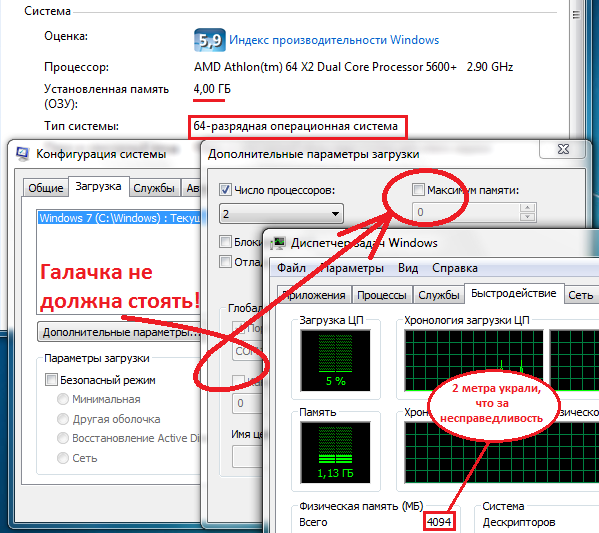Switch to the Общие tab
The height and width of the screenshot is (533, 599).
(x=45, y=188)
